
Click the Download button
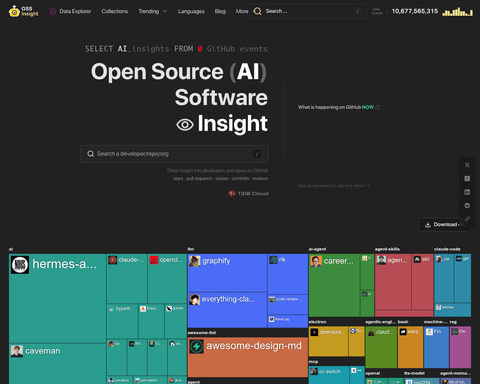pyautogui.click(x=444, y=225)
